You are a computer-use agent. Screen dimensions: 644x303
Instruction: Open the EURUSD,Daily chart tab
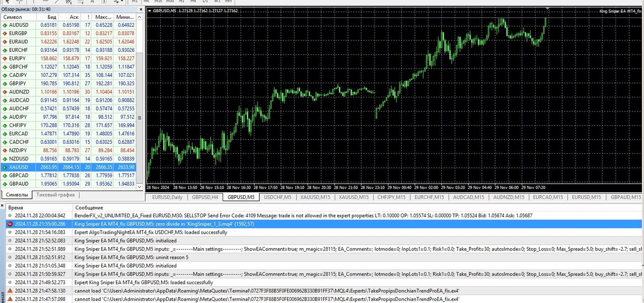167,197
